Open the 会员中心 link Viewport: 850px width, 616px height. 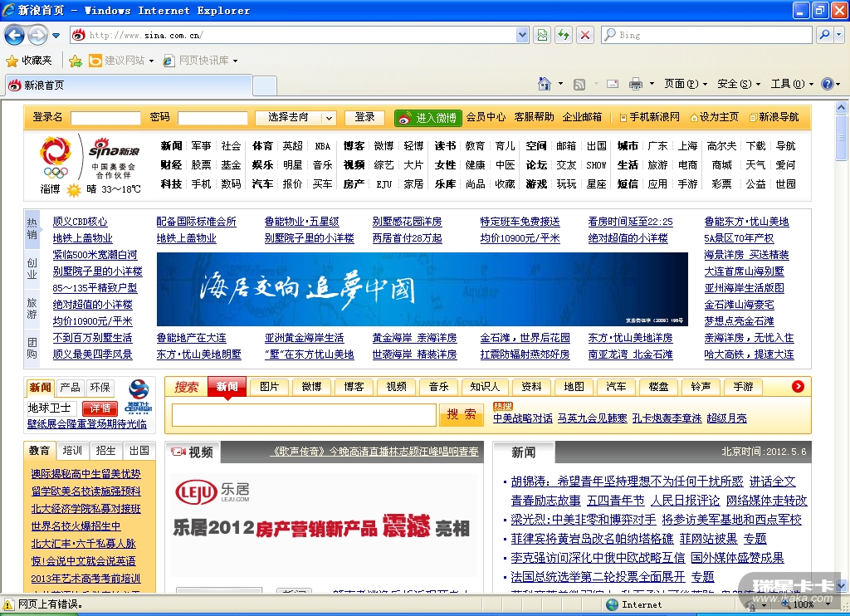[x=486, y=117]
